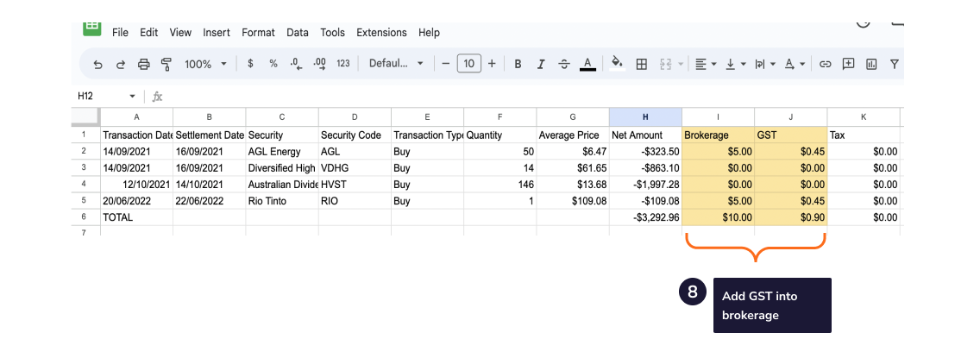Open the horizontal align dropdown
980x358 pixels.
tap(706, 64)
